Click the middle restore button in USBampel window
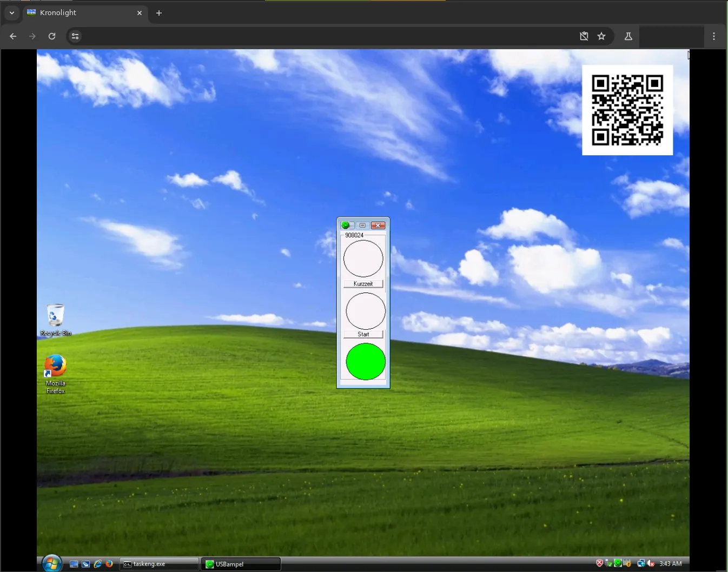 point(362,225)
